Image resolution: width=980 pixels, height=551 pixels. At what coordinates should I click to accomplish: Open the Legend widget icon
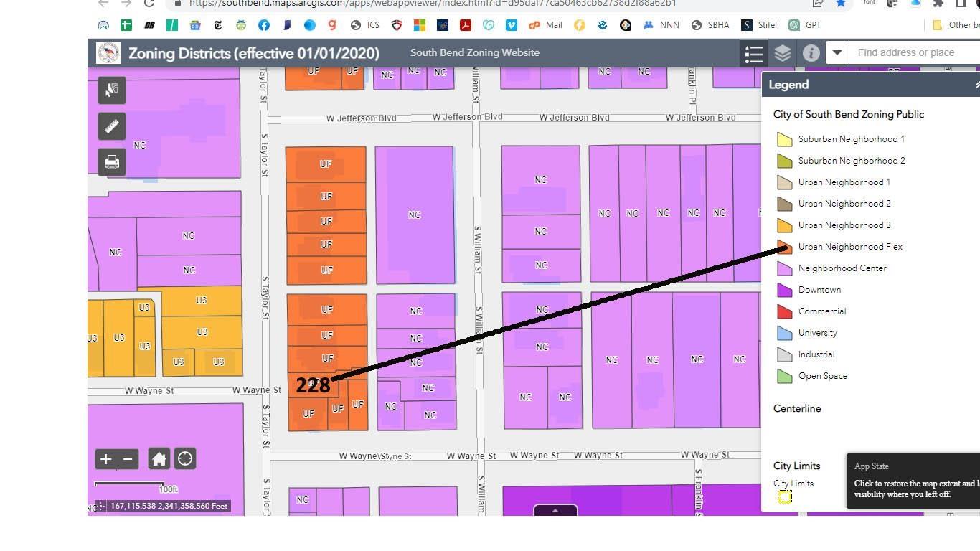click(753, 54)
